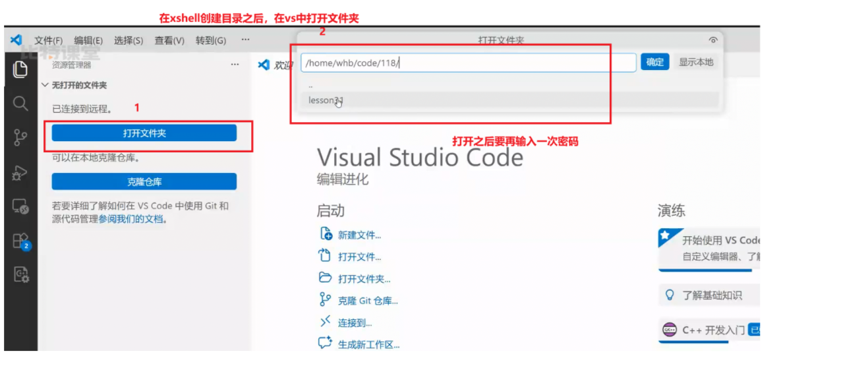Click the 打开文件... link
The image size is (868, 372).
[x=359, y=257]
